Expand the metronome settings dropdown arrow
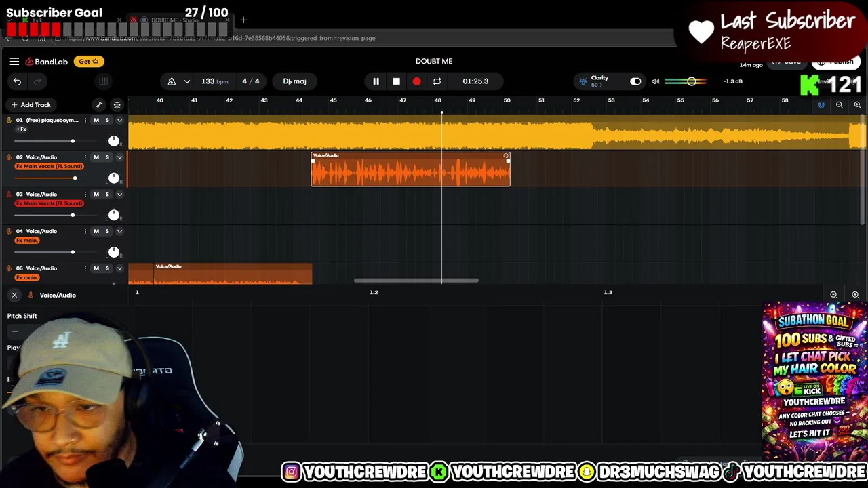Screen dimensions: 868x488 186,81
